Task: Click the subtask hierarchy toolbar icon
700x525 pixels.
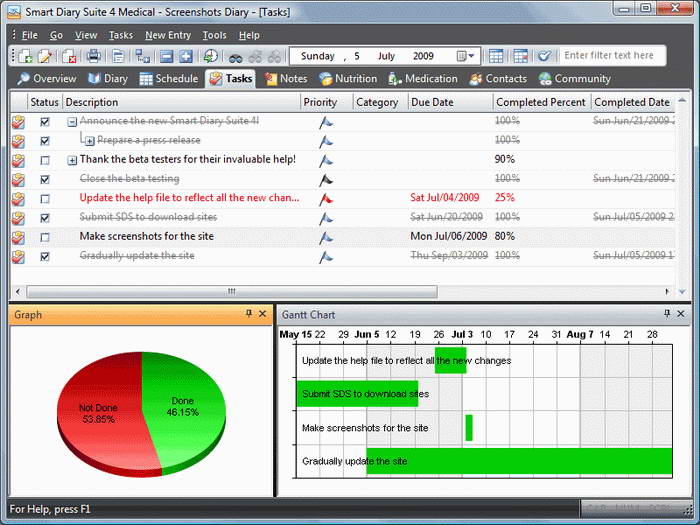Action: [142, 56]
